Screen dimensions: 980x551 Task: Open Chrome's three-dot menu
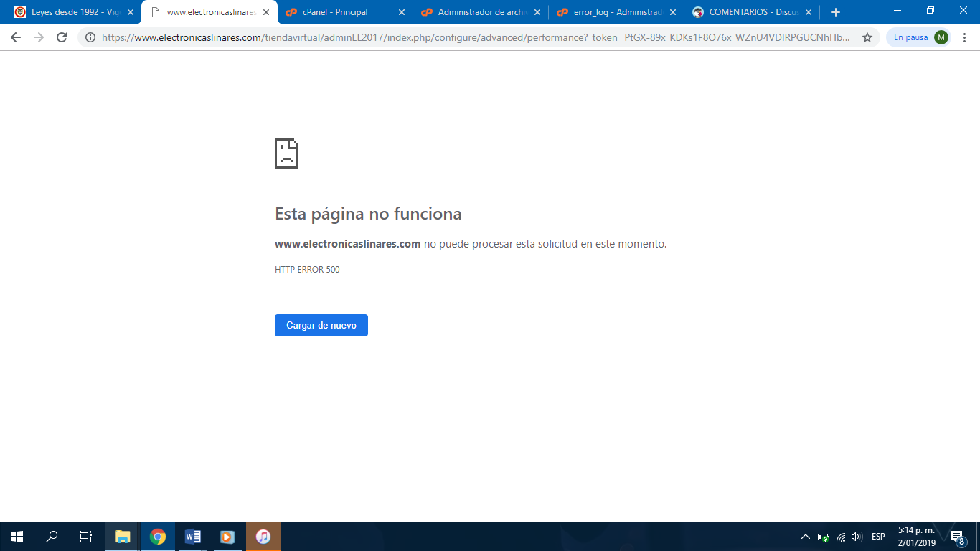coord(965,37)
